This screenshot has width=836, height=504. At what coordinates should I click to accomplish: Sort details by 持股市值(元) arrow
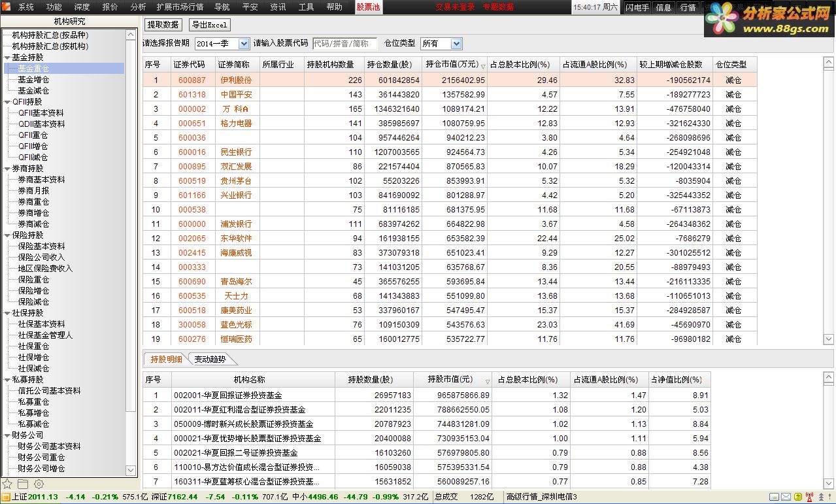click(487, 381)
